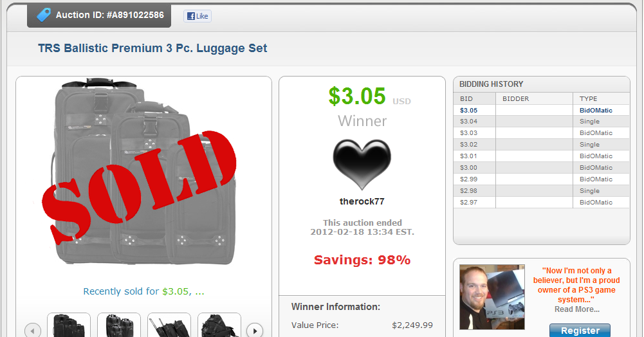Click the Auction ID #A891022586 label
Screen dimensions: 644x337
(x=109, y=15)
